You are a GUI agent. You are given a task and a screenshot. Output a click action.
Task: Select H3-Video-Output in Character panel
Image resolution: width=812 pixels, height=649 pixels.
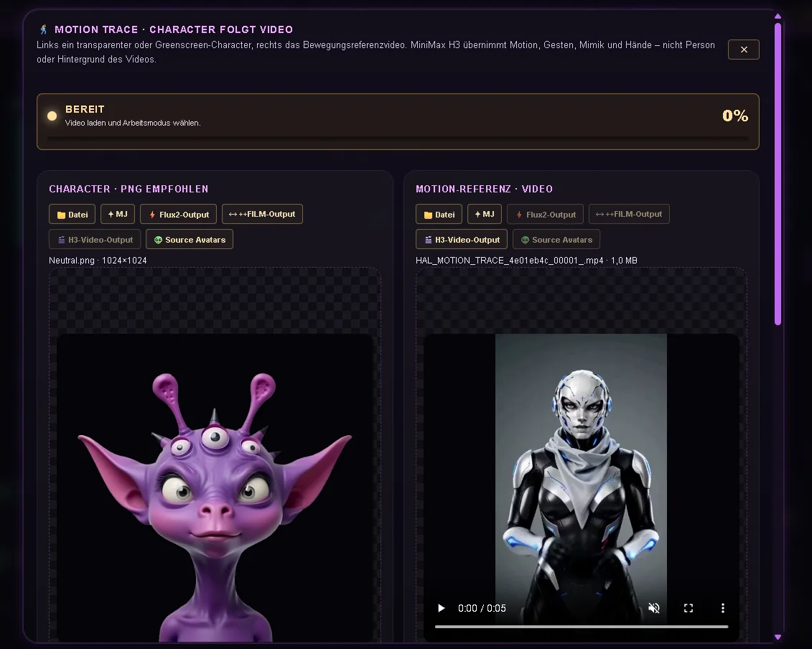[x=95, y=240]
